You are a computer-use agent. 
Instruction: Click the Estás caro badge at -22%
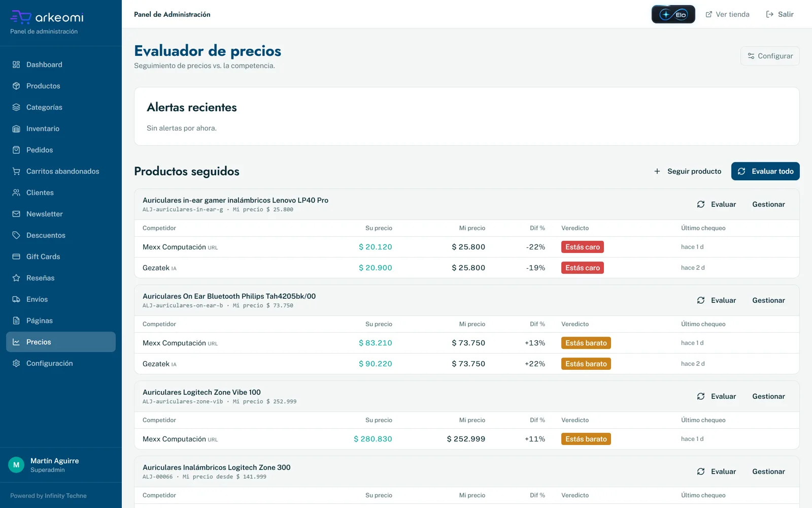pyautogui.click(x=583, y=247)
